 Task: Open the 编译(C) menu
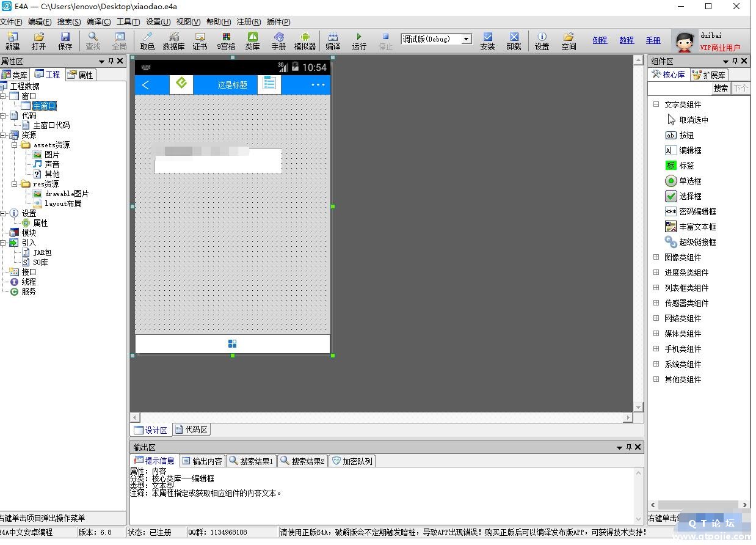click(x=98, y=22)
